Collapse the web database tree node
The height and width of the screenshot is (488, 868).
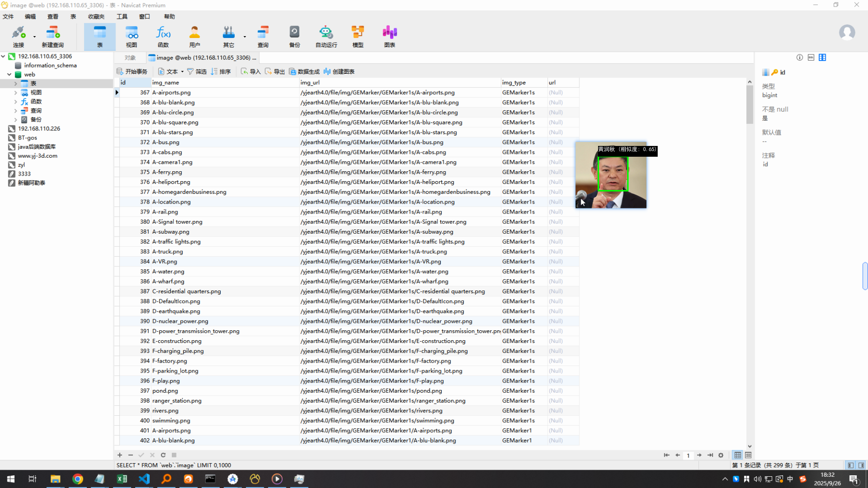tap(9, 75)
